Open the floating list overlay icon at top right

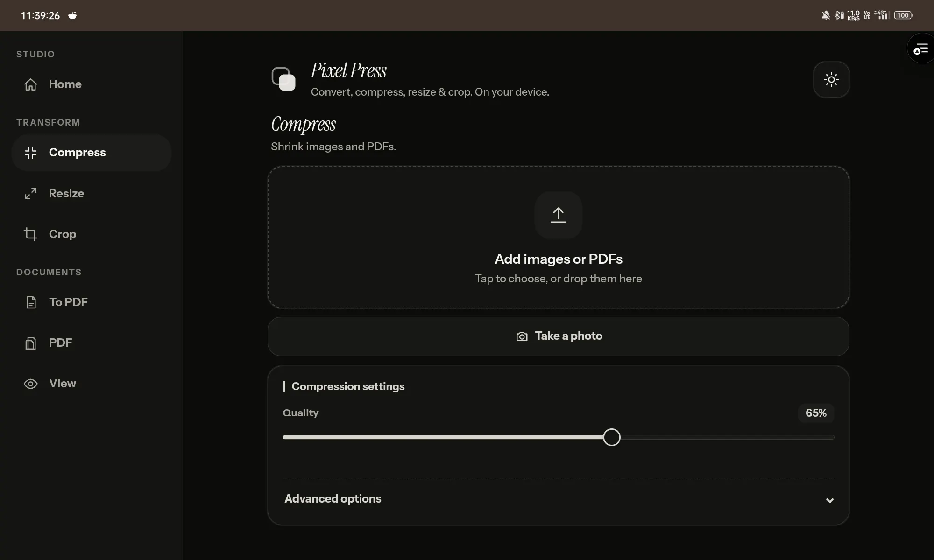920,49
